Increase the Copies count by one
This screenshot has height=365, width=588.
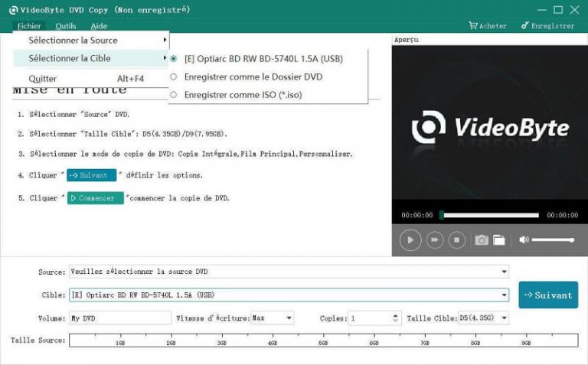395,315
